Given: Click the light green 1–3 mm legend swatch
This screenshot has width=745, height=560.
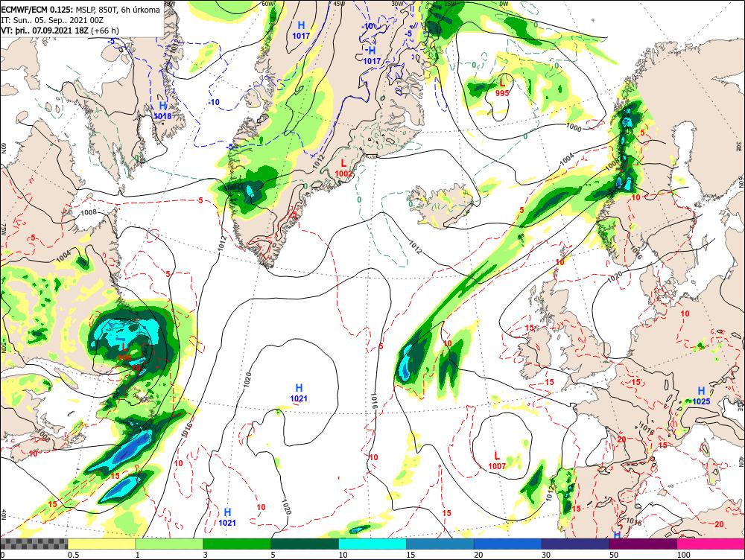Looking at the screenshot, I should click(168, 544).
